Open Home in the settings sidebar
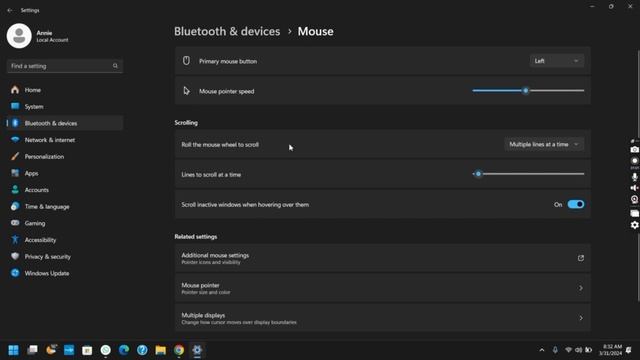 [x=64, y=90]
